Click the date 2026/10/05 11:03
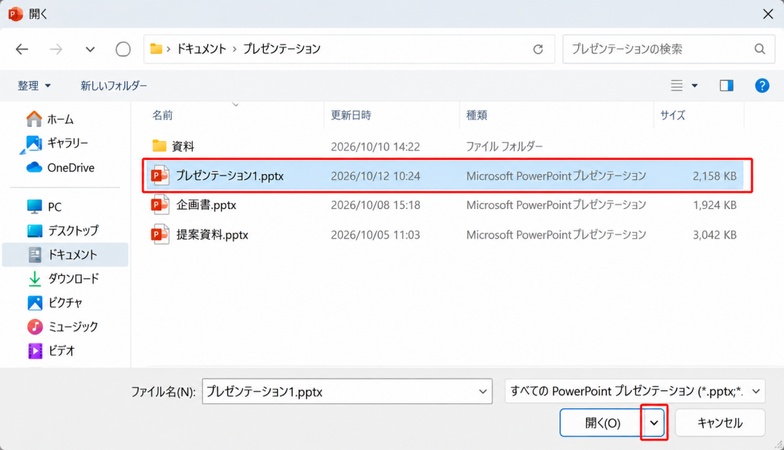Image resolution: width=784 pixels, height=450 pixels. click(376, 234)
